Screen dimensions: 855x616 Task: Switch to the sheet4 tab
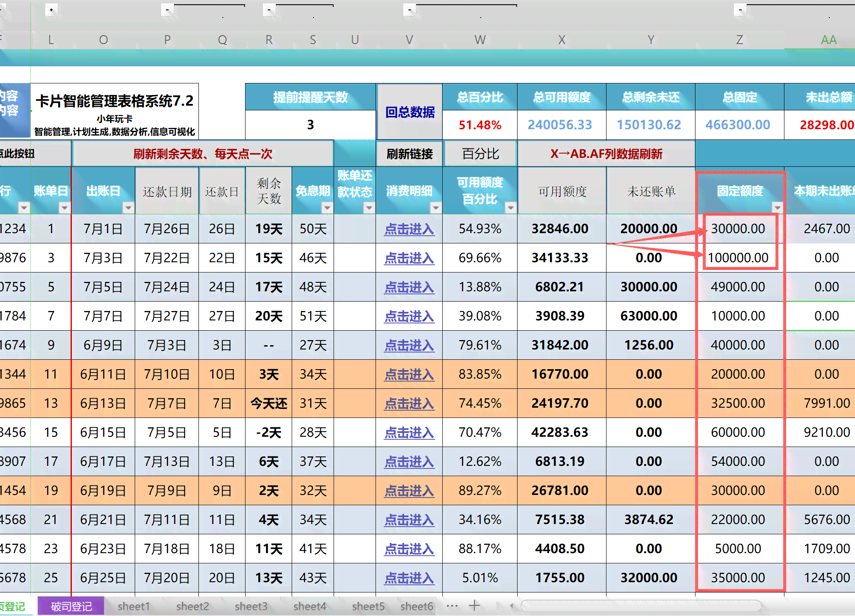pyautogui.click(x=310, y=606)
